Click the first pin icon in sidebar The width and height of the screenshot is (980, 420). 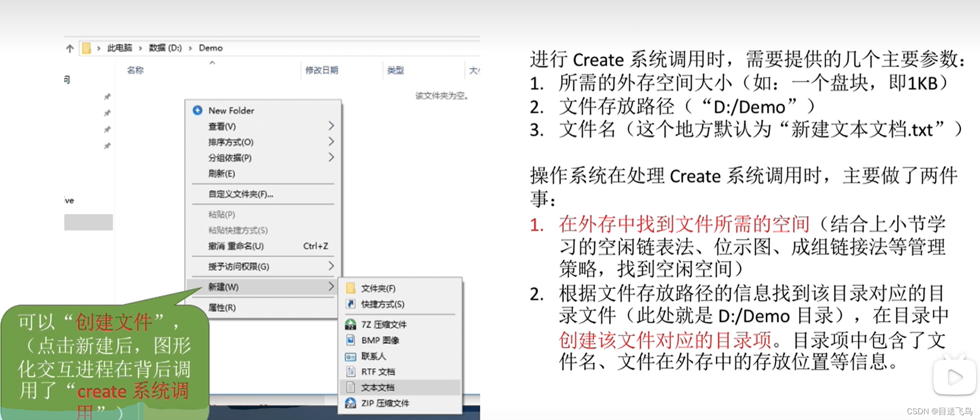[x=107, y=97]
